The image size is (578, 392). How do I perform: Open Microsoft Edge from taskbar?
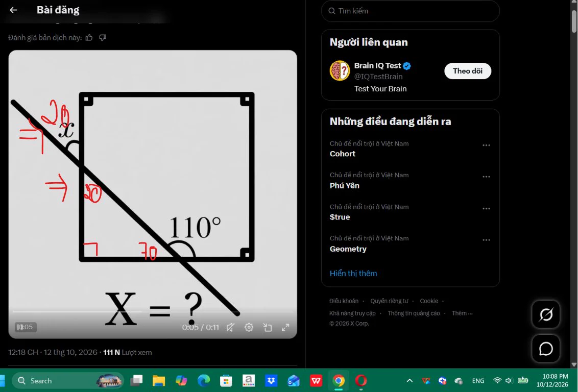coord(204,381)
